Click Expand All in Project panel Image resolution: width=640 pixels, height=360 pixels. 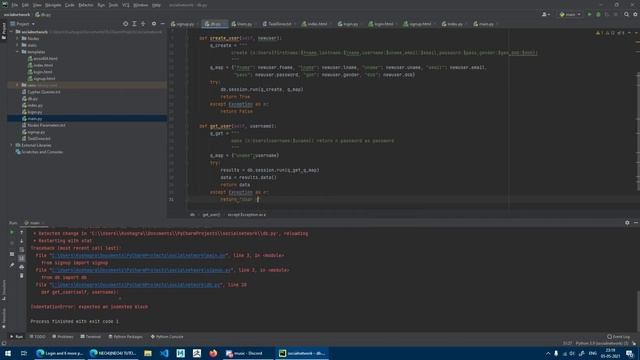134,24
